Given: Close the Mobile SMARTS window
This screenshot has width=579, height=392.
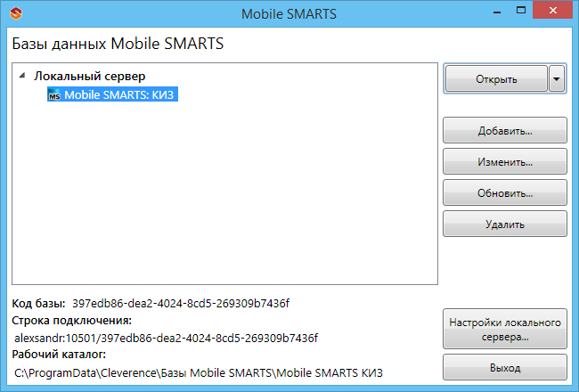Looking at the screenshot, I should [x=553, y=11].
